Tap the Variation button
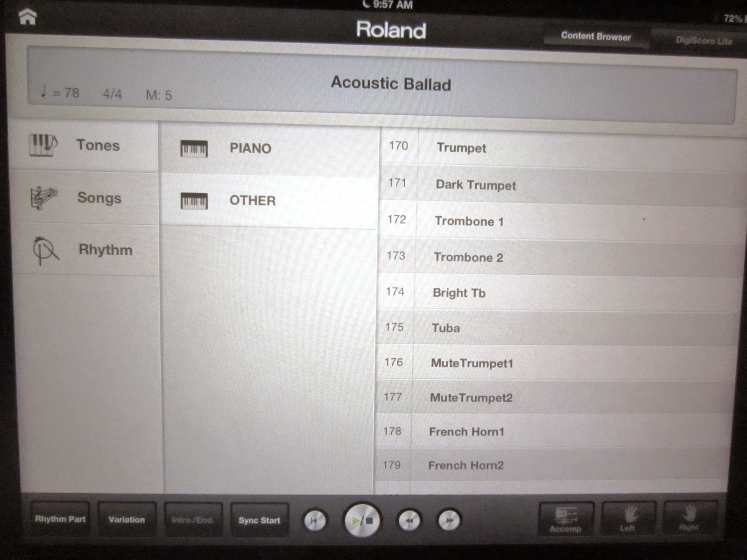 click(127, 519)
